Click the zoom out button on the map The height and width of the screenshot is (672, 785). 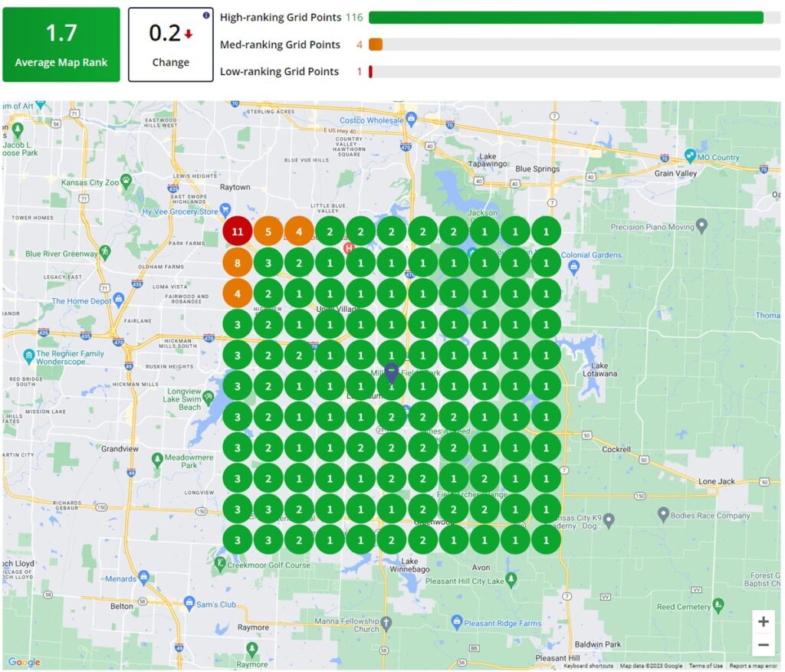click(x=764, y=645)
